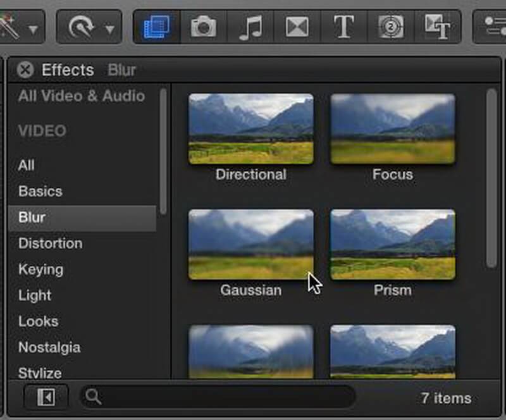Toggle the category sidebar hide button
Image resolution: width=506 pixels, height=420 pixels.
pyautogui.click(x=46, y=397)
